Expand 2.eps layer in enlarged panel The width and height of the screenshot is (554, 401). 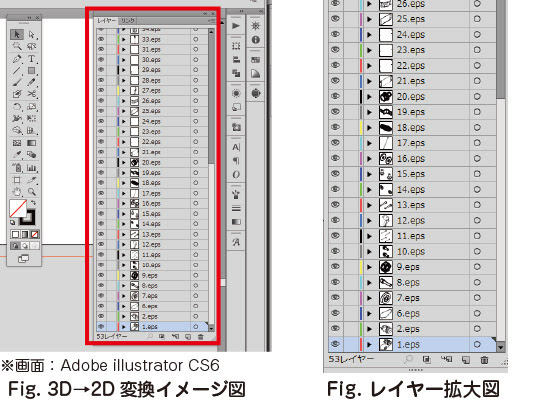[370, 329]
